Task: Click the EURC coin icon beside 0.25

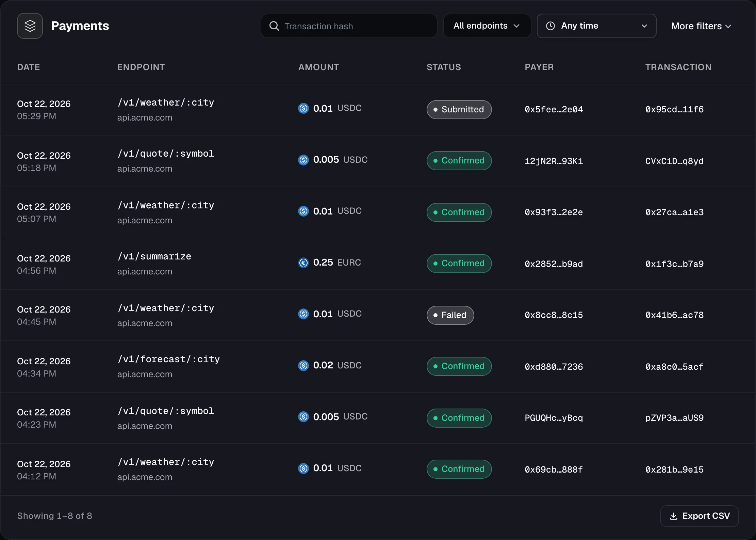Action: point(303,263)
